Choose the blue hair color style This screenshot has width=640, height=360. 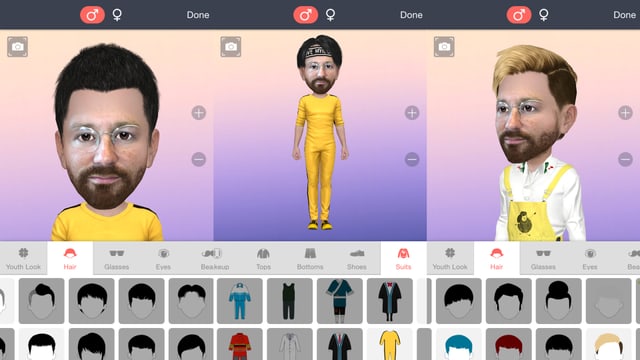pos(459,344)
